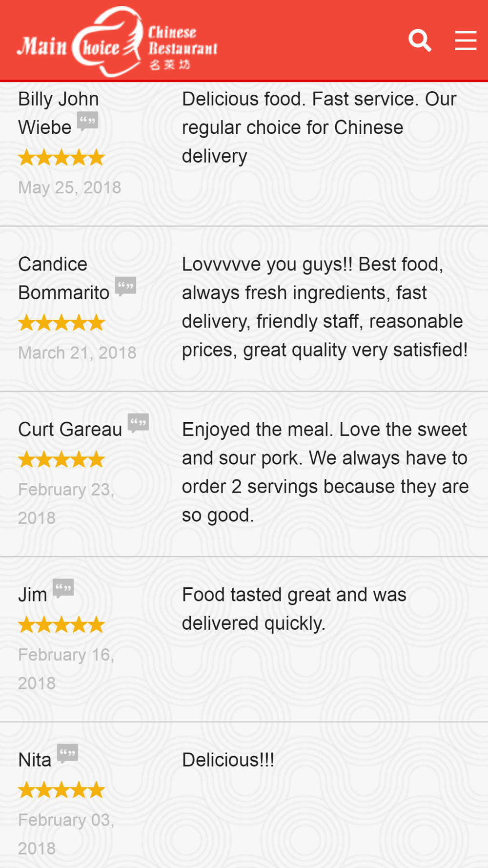The height and width of the screenshot is (868, 488).
Task: Select the Curt Gareau reviewer name
Action: (x=70, y=430)
